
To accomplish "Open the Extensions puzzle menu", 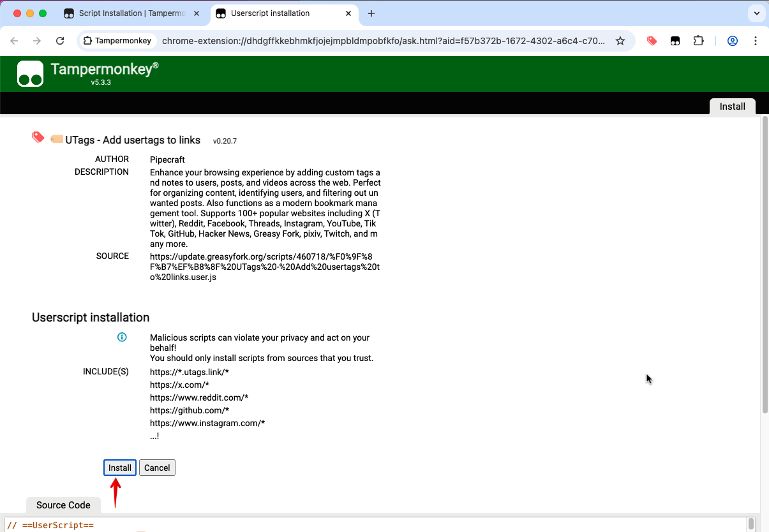I will click(x=698, y=41).
